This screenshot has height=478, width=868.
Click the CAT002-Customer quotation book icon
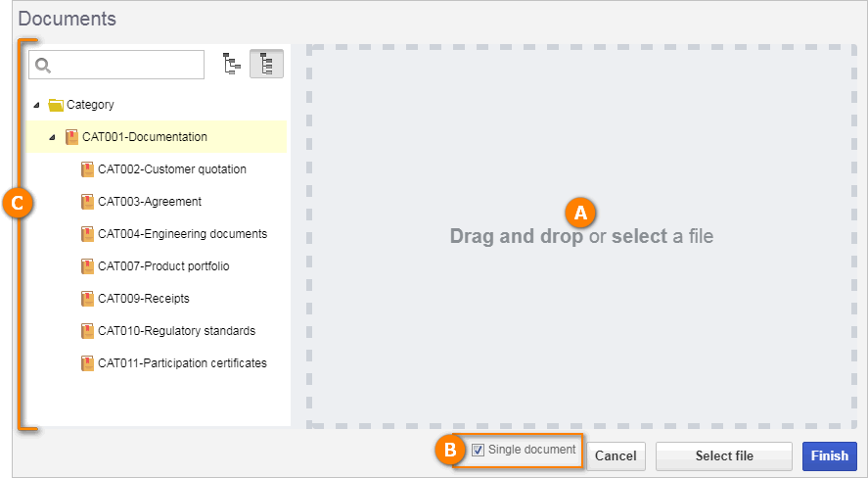(87, 169)
